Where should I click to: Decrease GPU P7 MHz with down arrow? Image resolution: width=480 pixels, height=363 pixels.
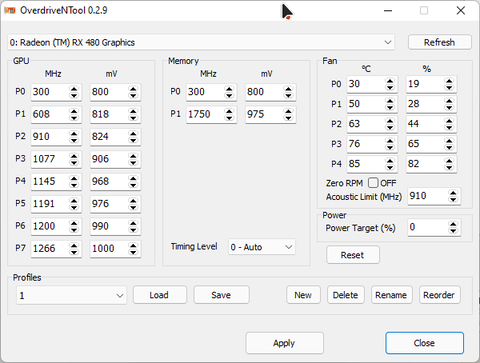pyautogui.click(x=74, y=252)
